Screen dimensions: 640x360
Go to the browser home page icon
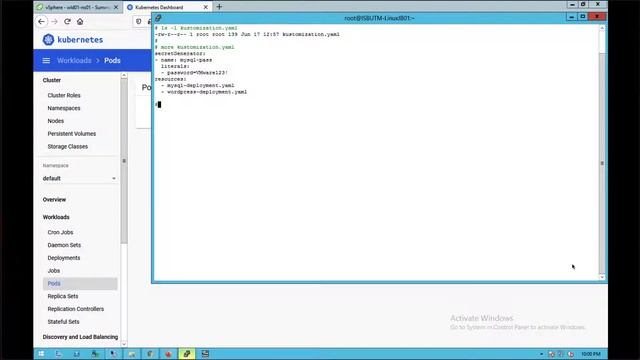pyautogui.click(x=80, y=22)
